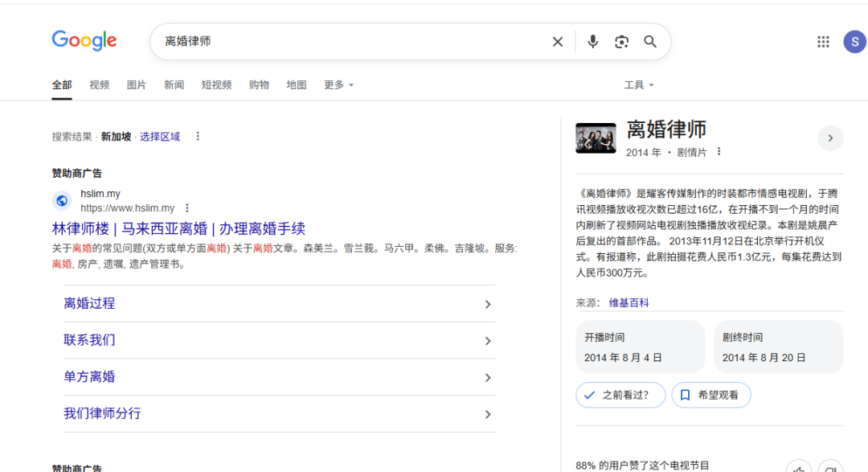
Task: Expand the 更多 dropdown tab
Action: coord(339,84)
